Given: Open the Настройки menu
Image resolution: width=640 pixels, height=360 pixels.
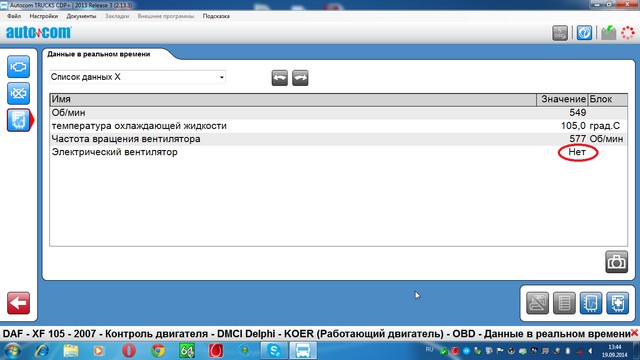Looking at the screenshot, I should pos(44,16).
